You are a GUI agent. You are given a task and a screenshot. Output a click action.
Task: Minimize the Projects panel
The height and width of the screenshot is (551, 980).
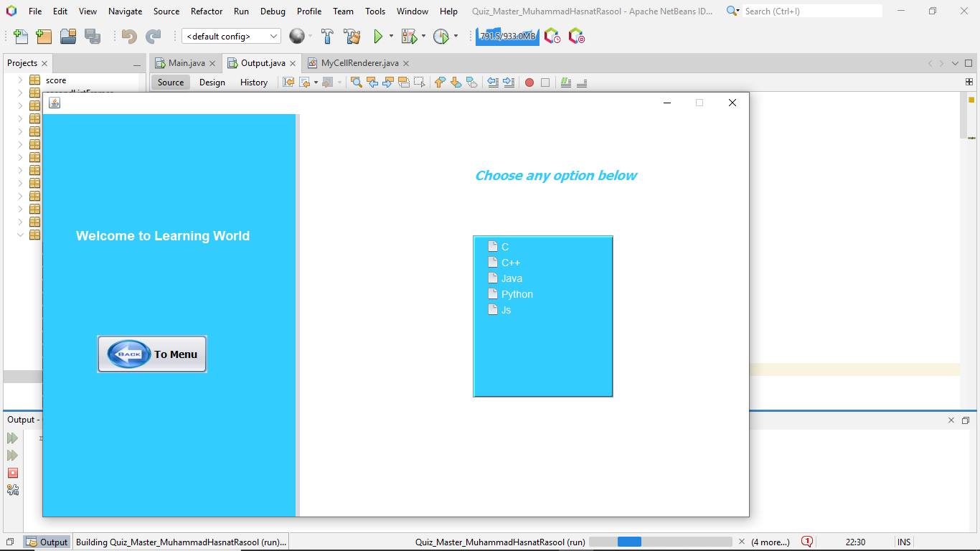coord(136,64)
